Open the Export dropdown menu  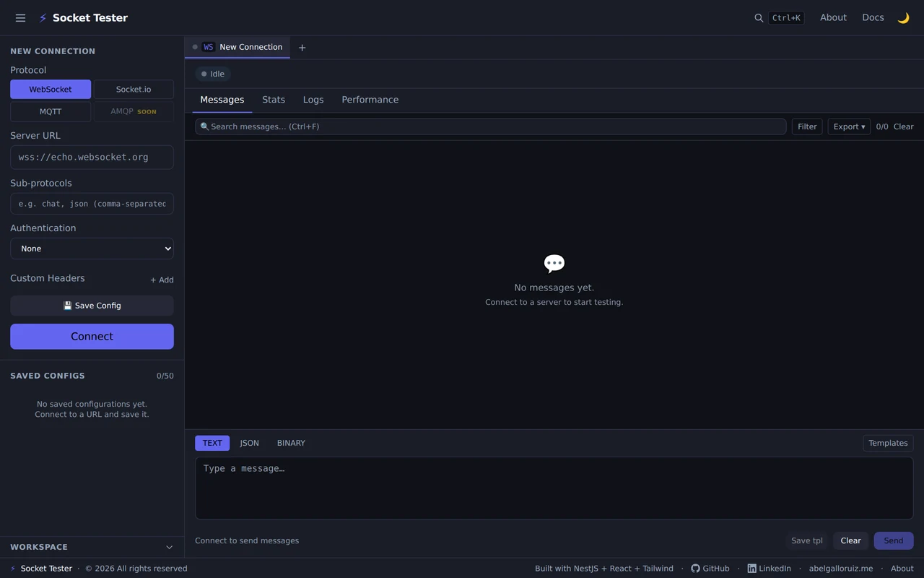[849, 126]
